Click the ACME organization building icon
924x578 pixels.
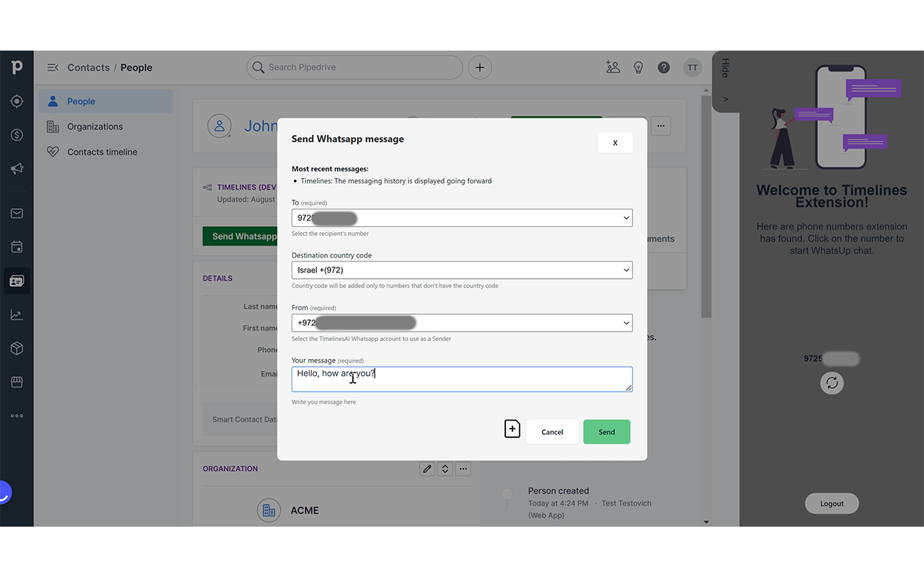click(269, 510)
